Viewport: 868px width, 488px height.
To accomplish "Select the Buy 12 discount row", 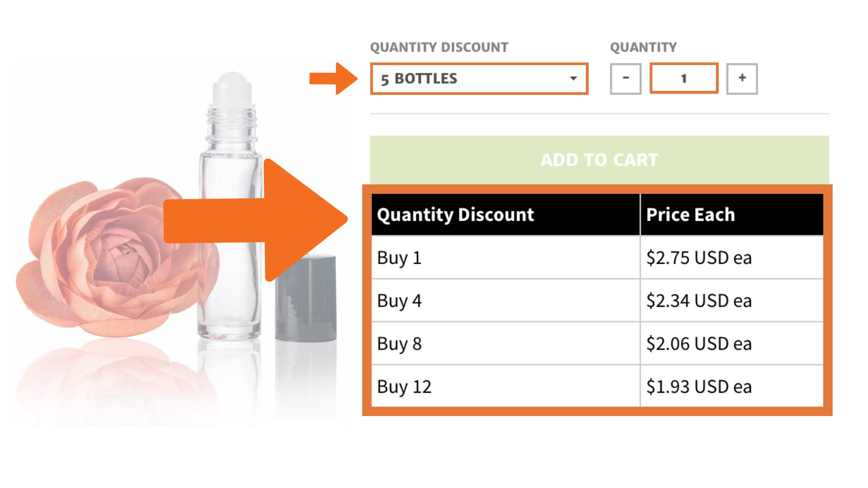I will (597, 386).
